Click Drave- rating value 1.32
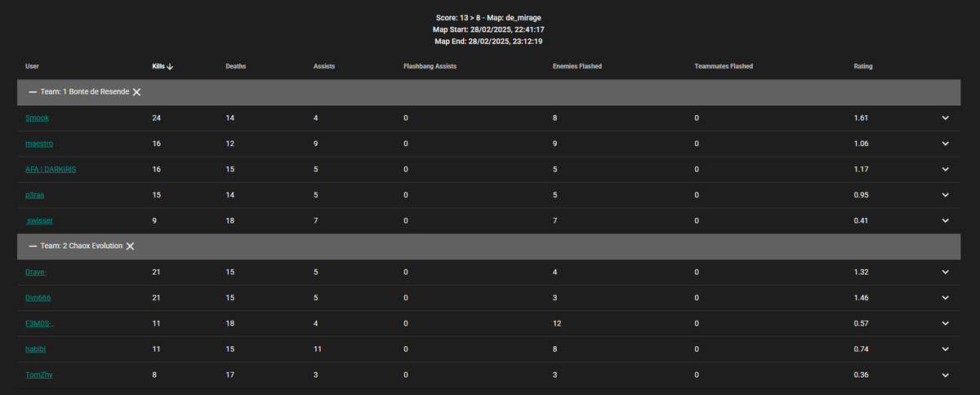980x395 pixels. click(861, 272)
